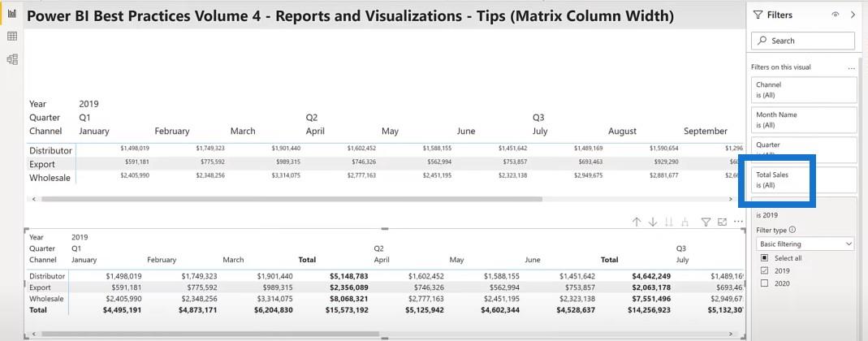Screen dimensions: 868x341
Task: Select the $4,602,344 May total cell
Action: pyautogui.click(x=500, y=310)
